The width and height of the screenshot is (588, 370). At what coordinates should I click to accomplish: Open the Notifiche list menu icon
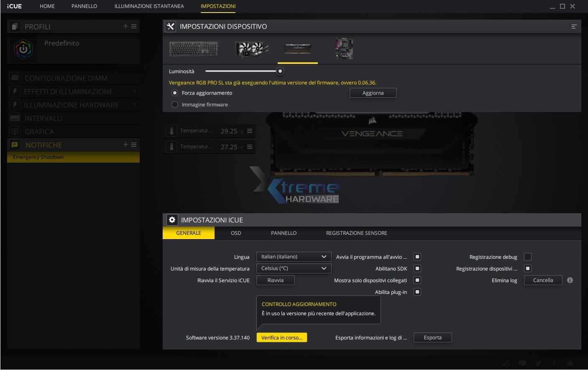tap(134, 145)
